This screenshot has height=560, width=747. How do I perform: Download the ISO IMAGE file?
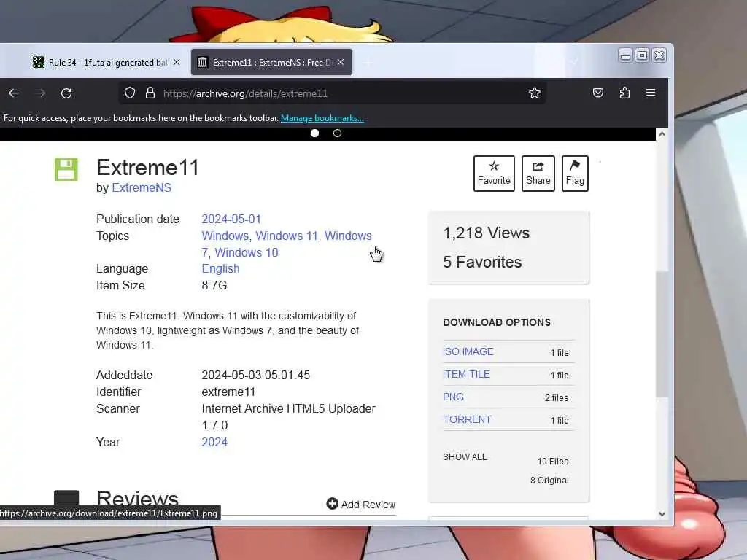tap(468, 351)
